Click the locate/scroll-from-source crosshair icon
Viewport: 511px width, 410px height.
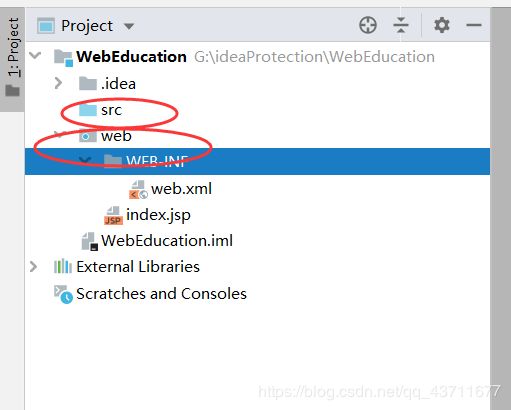coord(368,25)
